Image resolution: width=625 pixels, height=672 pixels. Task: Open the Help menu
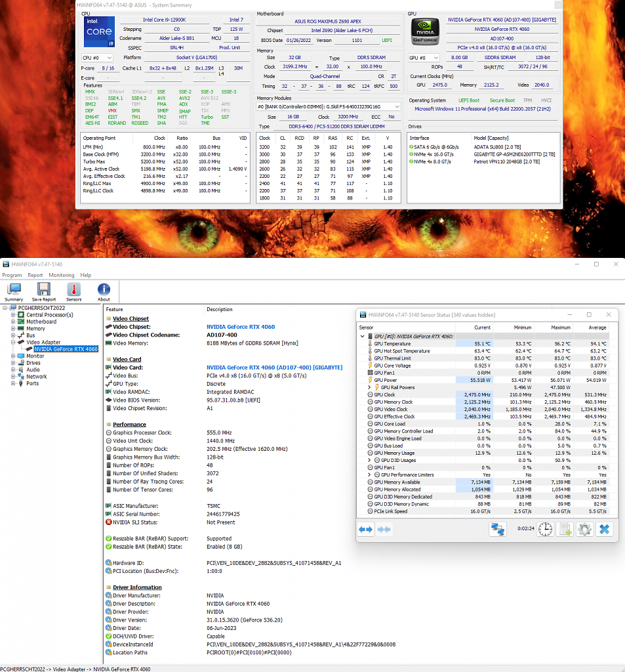(x=86, y=275)
